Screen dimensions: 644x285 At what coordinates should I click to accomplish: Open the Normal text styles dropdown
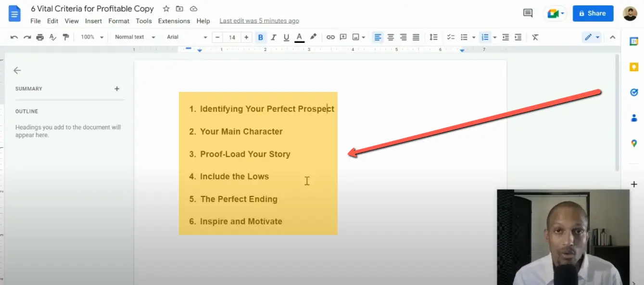click(134, 37)
